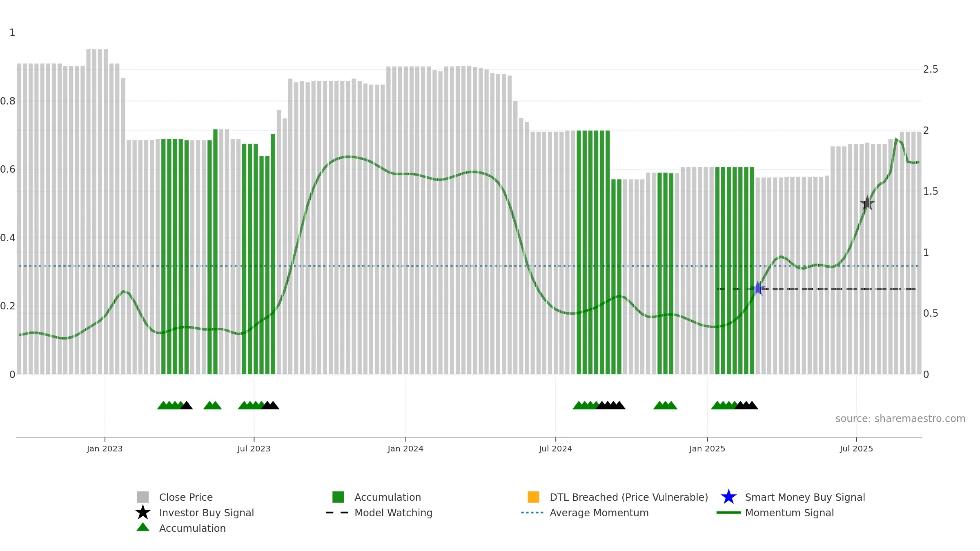The width and height of the screenshot is (980, 551).
Task: Click the Jul 2023 axis tick label
Action: pyautogui.click(x=254, y=449)
